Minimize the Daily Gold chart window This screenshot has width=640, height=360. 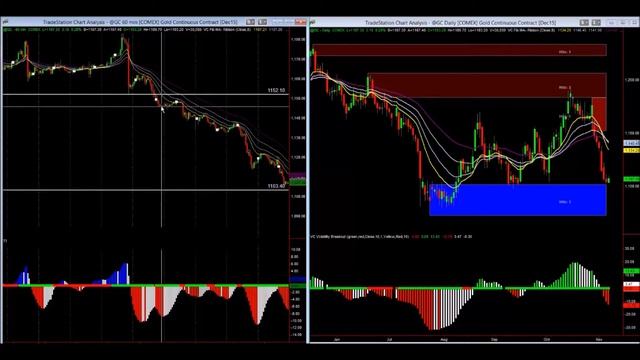tap(611, 22)
